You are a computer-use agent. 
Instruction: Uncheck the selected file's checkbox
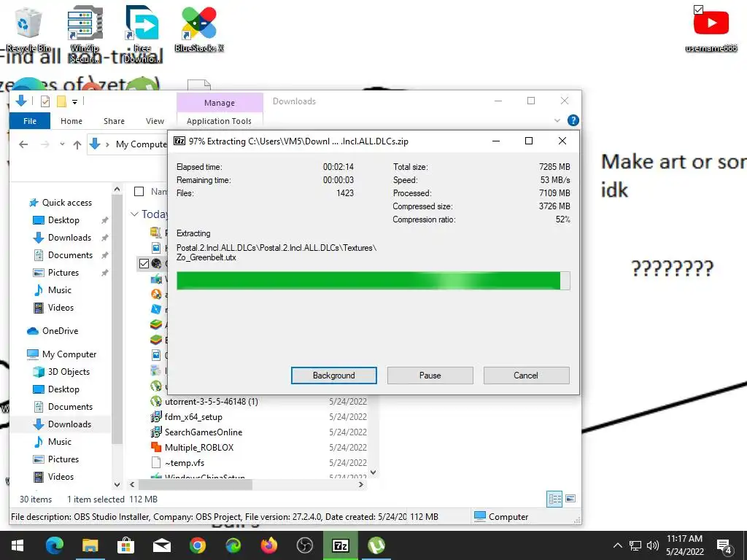point(144,263)
